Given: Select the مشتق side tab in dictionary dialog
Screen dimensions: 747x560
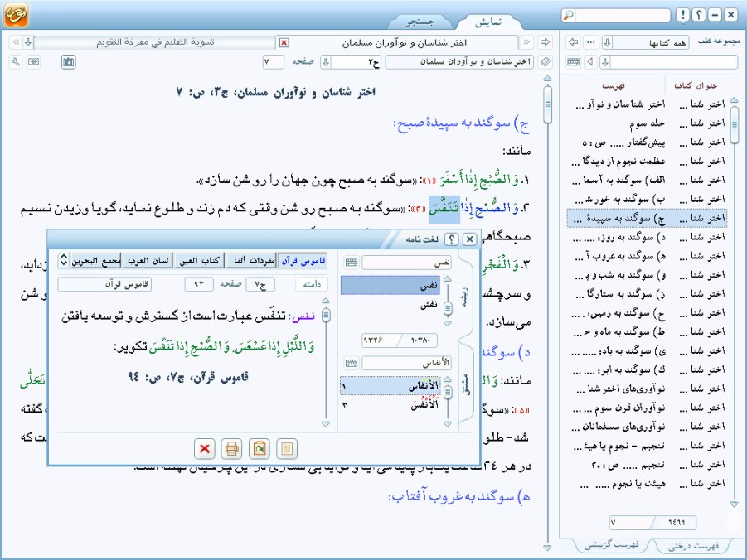Looking at the screenshot, I should coord(464,384).
